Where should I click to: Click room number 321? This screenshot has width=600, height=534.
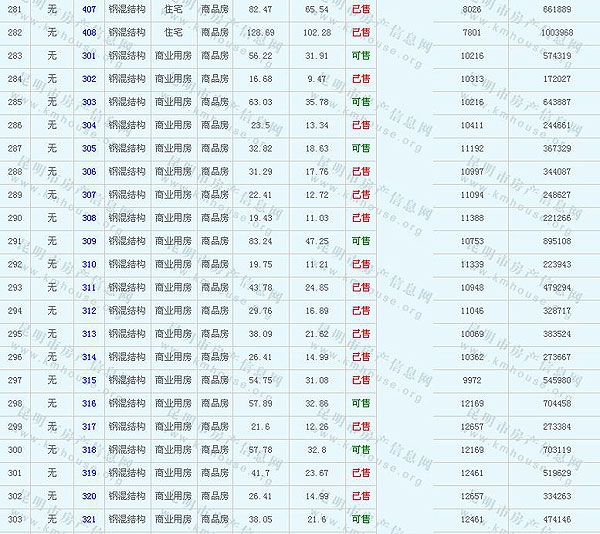(x=89, y=519)
